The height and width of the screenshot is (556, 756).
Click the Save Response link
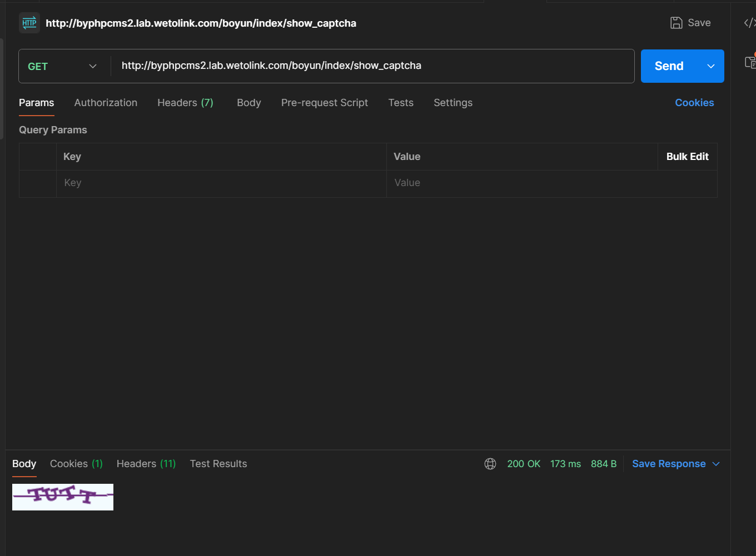coord(669,464)
